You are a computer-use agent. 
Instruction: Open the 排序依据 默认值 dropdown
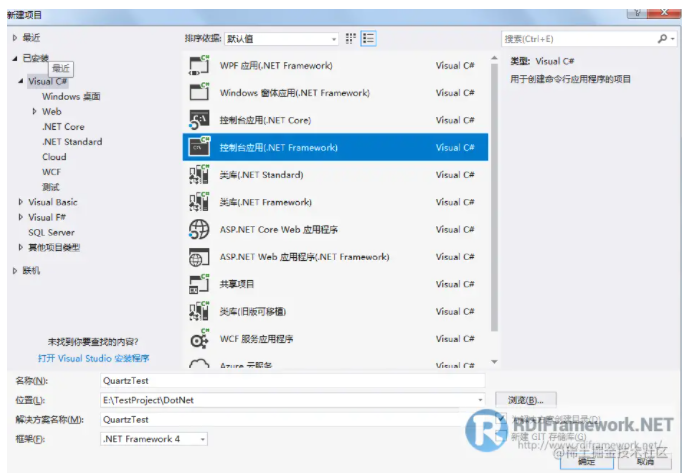pyautogui.click(x=281, y=39)
